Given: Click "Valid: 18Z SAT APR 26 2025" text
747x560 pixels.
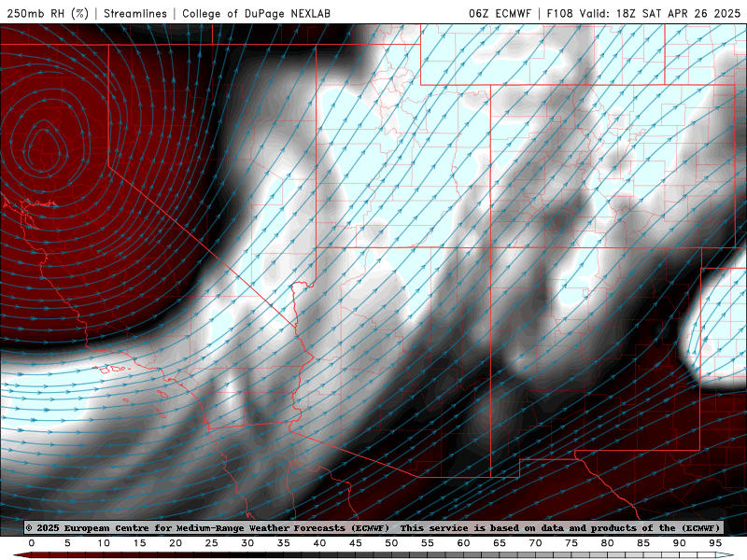Looking at the screenshot, I should 660,13.
